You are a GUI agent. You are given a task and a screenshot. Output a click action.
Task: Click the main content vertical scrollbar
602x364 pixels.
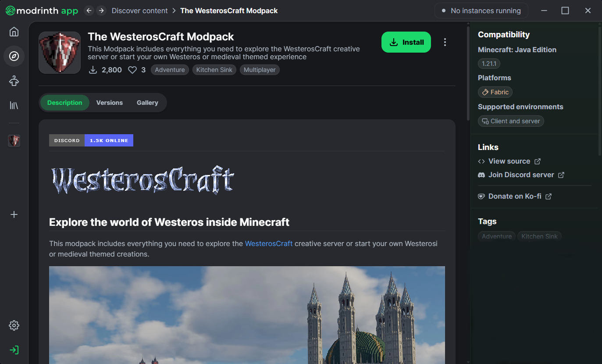coord(468,72)
